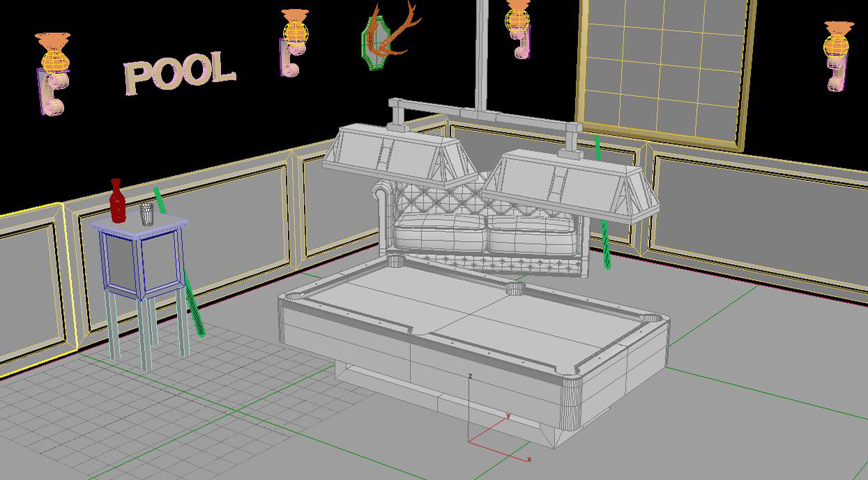
Task: Click the Z axis handle of gizmo
Action: 471,401
